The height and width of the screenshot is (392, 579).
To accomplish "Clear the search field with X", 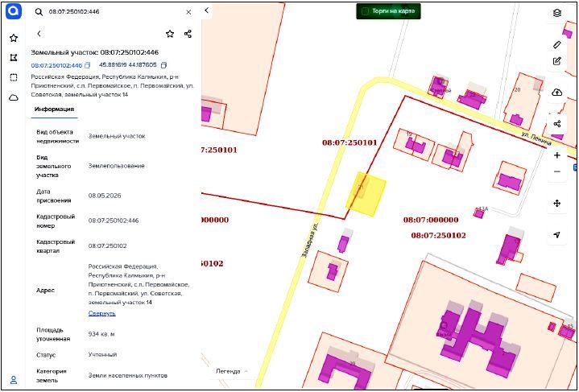I will (x=188, y=12).
